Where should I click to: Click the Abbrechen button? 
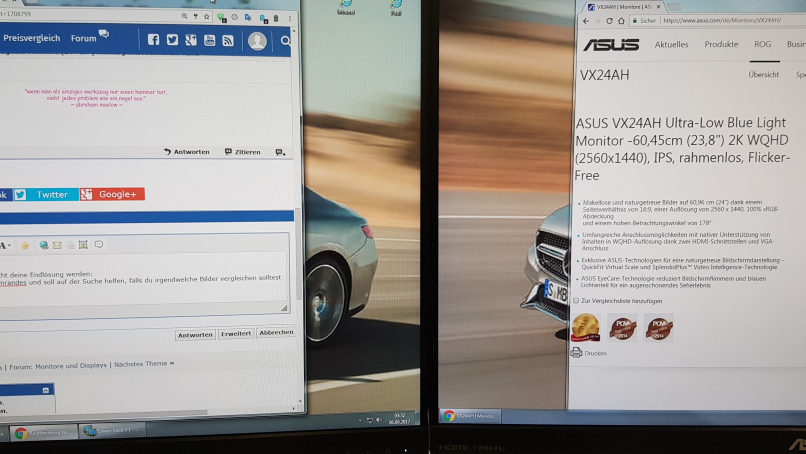click(x=277, y=333)
